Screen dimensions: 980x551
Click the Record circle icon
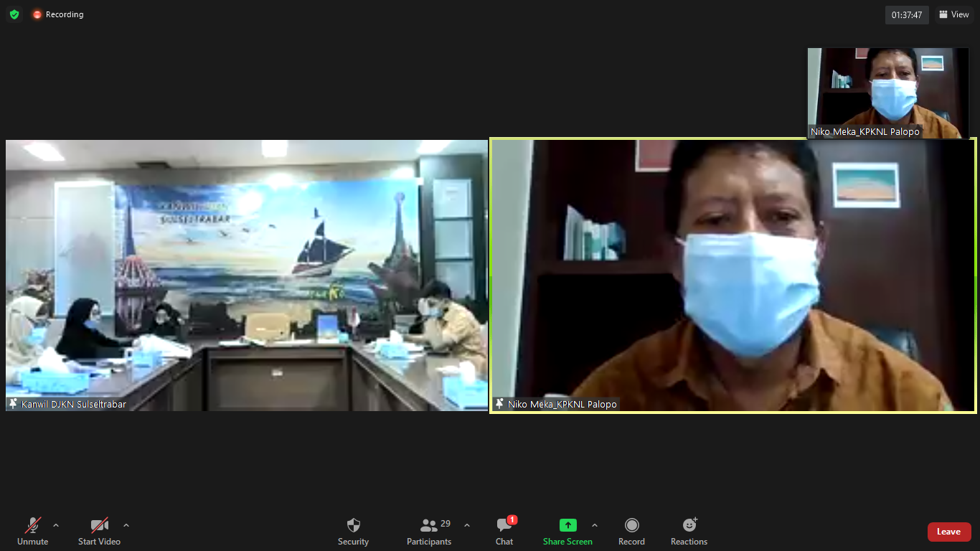pyautogui.click(x=631, y=526)
